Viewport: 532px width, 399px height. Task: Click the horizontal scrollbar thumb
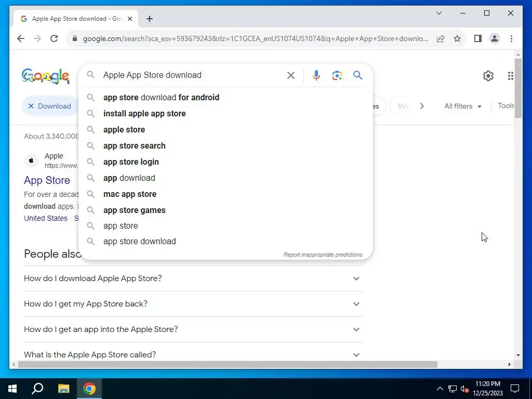pyautogui.click(x=228, y=365)
